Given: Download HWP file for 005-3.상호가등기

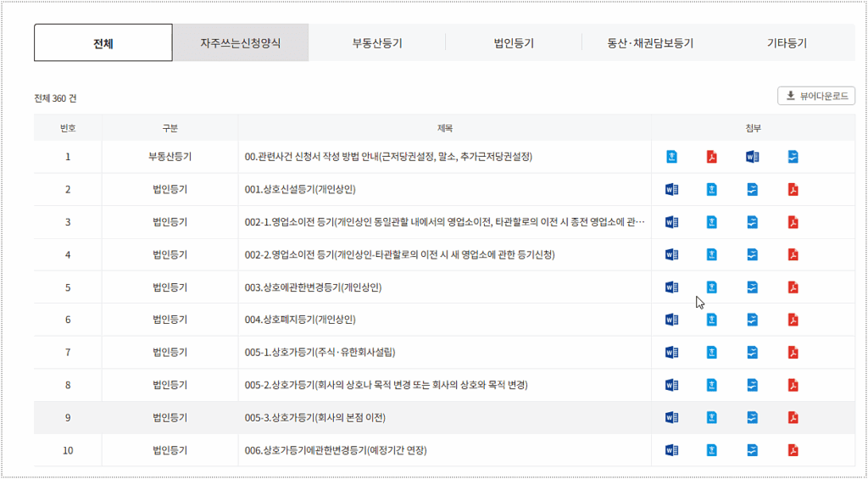Looking at the screenshot, I should point(712,417).
